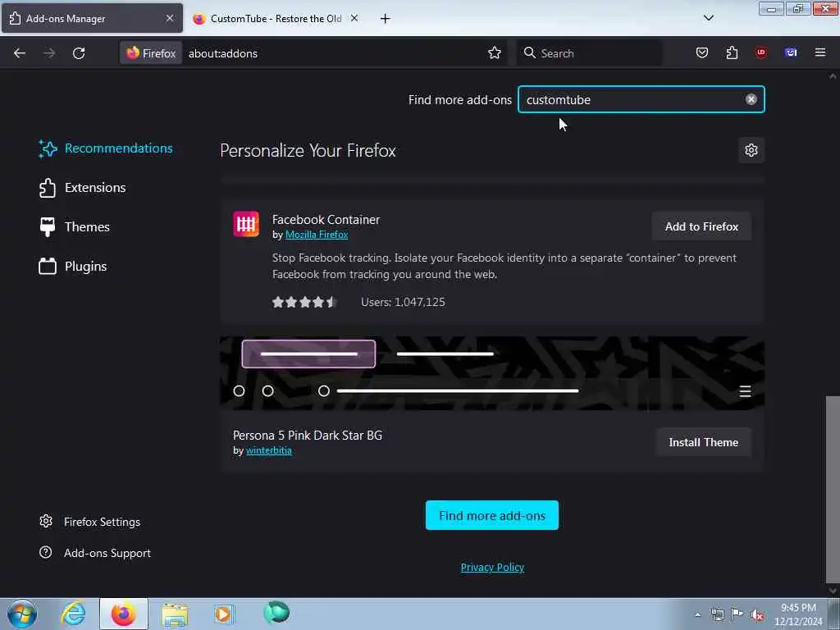Open the Plugins sidebar section

pyautogui.click(x=73, y=267)
